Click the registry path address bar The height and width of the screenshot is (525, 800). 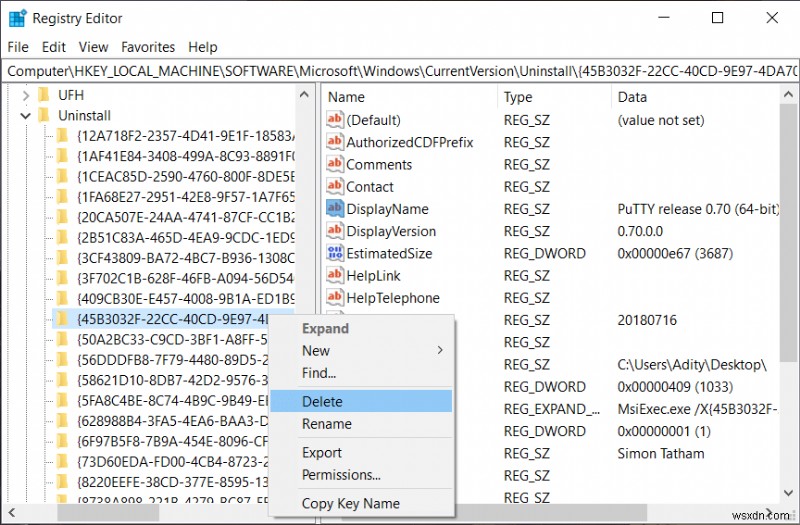[400, 71]
